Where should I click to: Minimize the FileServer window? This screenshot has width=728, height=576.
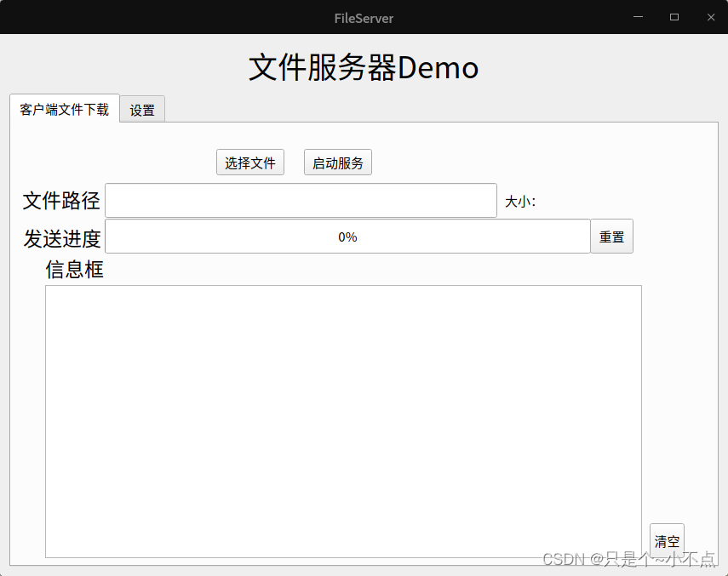point(638,17)
